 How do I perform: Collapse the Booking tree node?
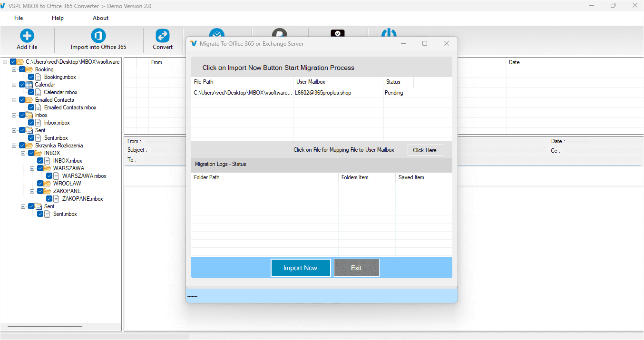coord(14,69)
